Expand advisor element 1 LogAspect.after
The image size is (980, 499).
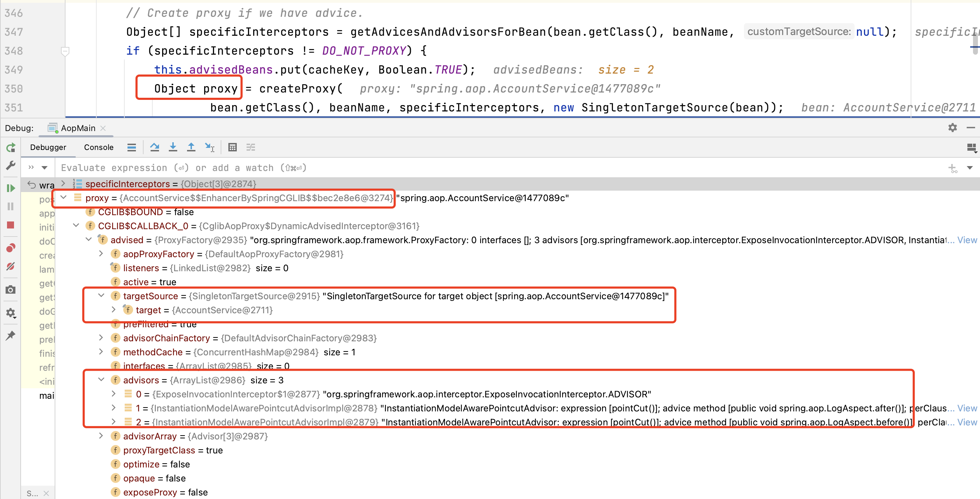click(x=114, y=408)
